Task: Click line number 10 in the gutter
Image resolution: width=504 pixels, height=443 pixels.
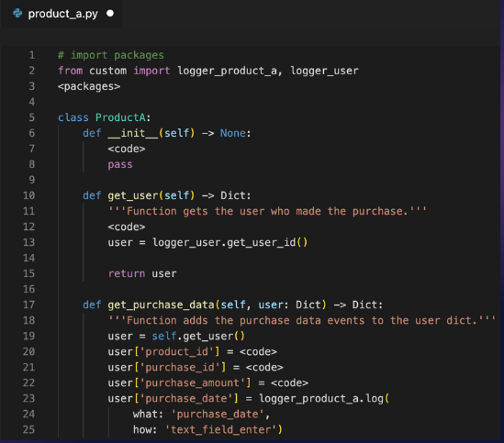Action: point(29,195)
